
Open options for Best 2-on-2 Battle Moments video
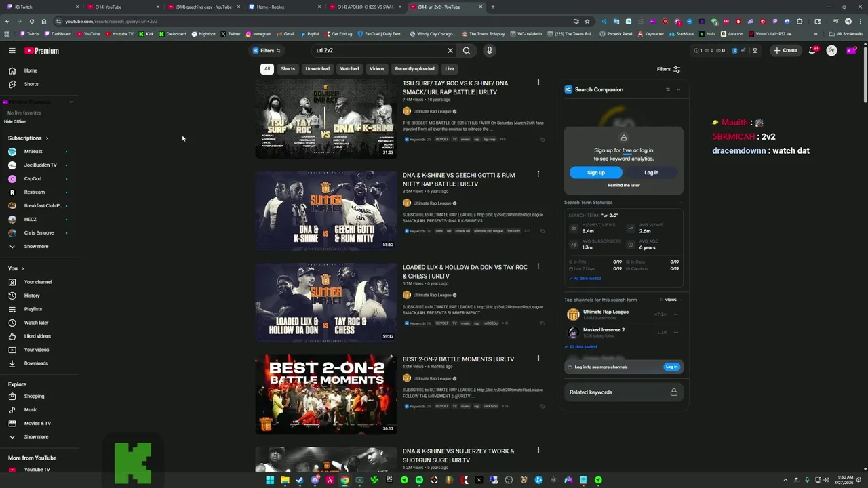point(538,358)
